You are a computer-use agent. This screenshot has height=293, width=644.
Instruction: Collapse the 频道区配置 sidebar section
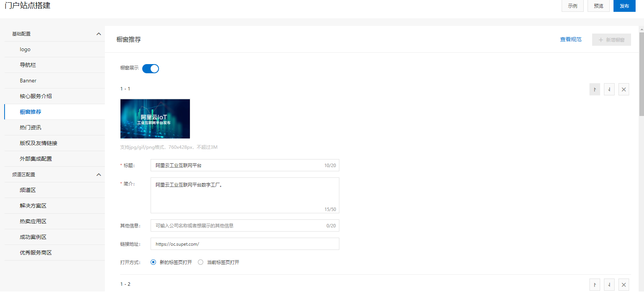(99, 175)
